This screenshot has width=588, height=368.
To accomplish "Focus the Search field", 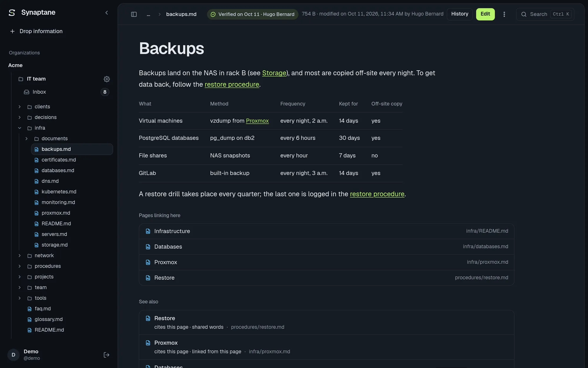I will (545, 14).
